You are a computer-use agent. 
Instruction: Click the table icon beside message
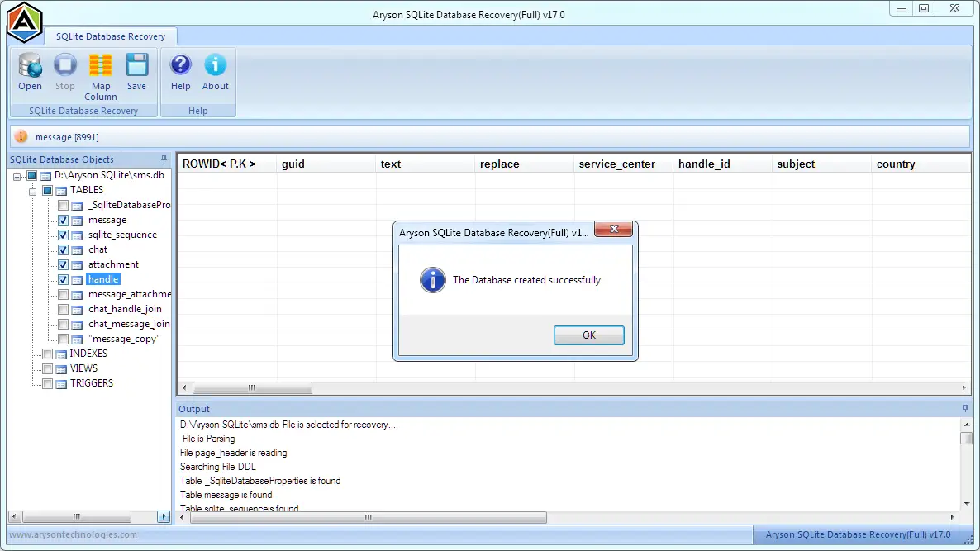[77, 221]
